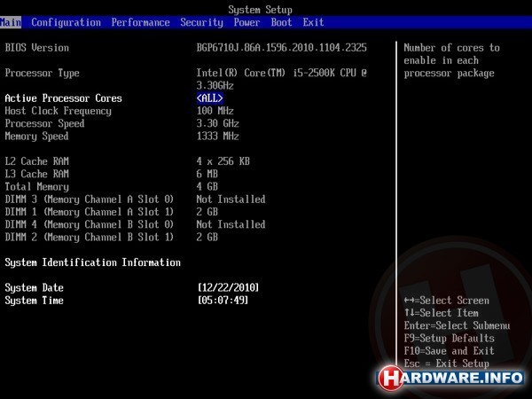Screen dimensions: 532x399
Task: Open System Identification Information submenu
Action: pos(92,262)
